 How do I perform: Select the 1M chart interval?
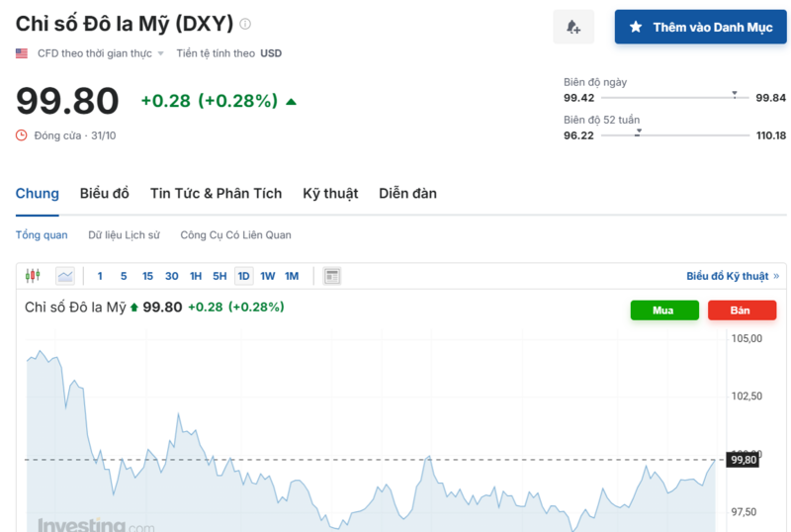[x=292, y=276]
